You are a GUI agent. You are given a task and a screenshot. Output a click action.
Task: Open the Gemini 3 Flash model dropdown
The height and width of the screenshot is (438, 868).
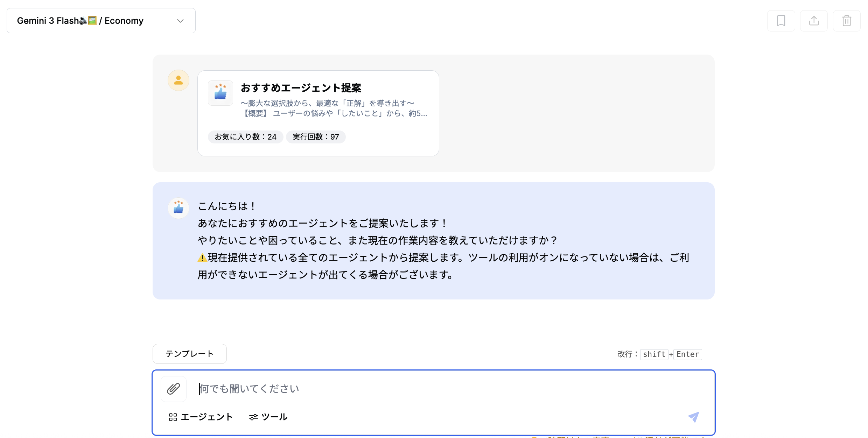coord(101,21)
